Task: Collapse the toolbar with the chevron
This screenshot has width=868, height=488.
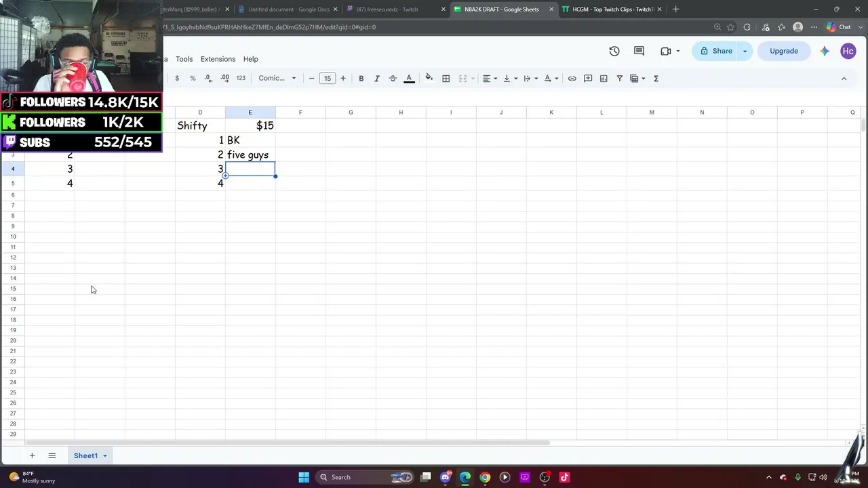Action: pyautogui.click(x=844, y=79)
